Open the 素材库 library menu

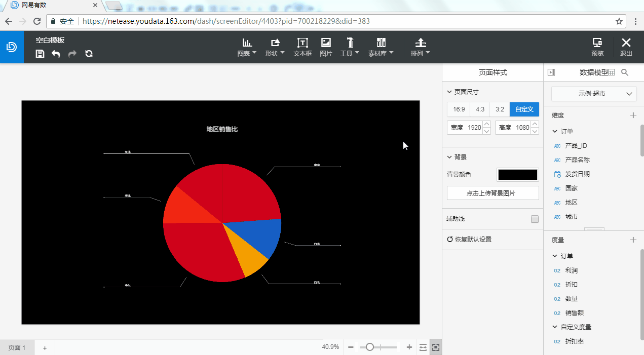click(381, 47)
